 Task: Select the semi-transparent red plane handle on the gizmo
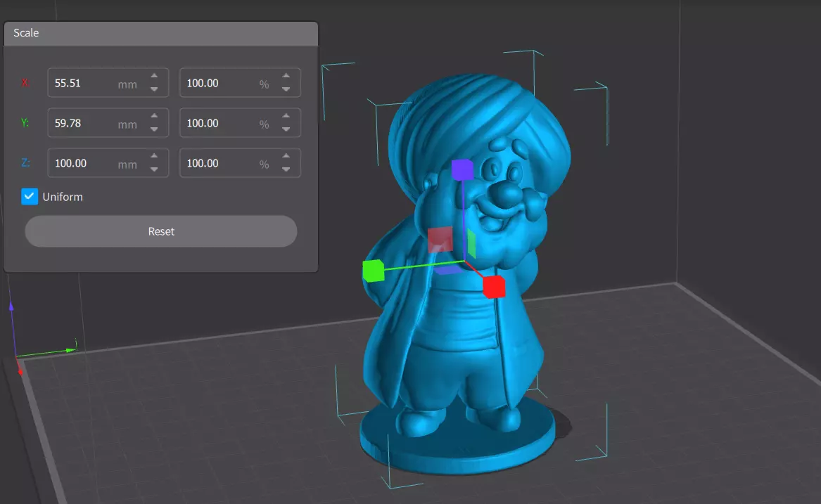coord(440,239)
